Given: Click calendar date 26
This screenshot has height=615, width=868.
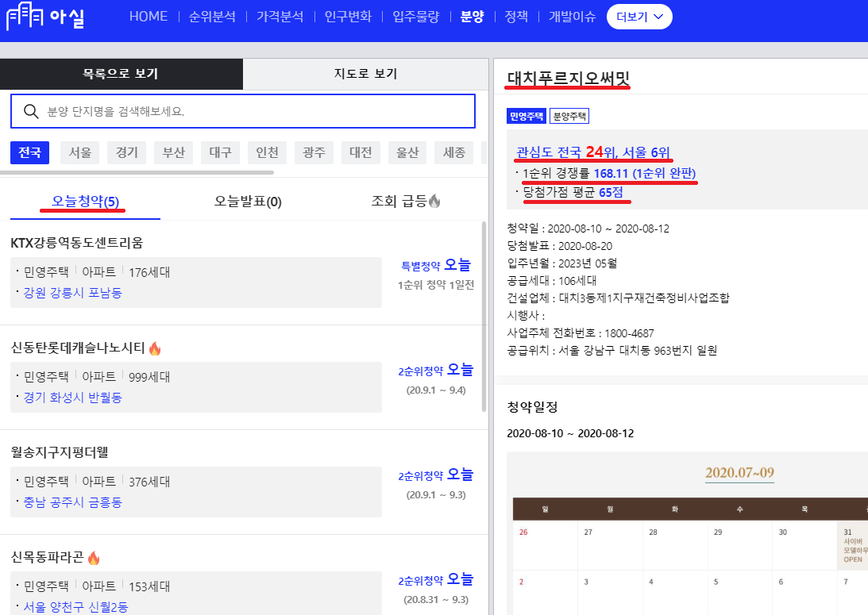Looking at the screenshot, I should 523,532.
